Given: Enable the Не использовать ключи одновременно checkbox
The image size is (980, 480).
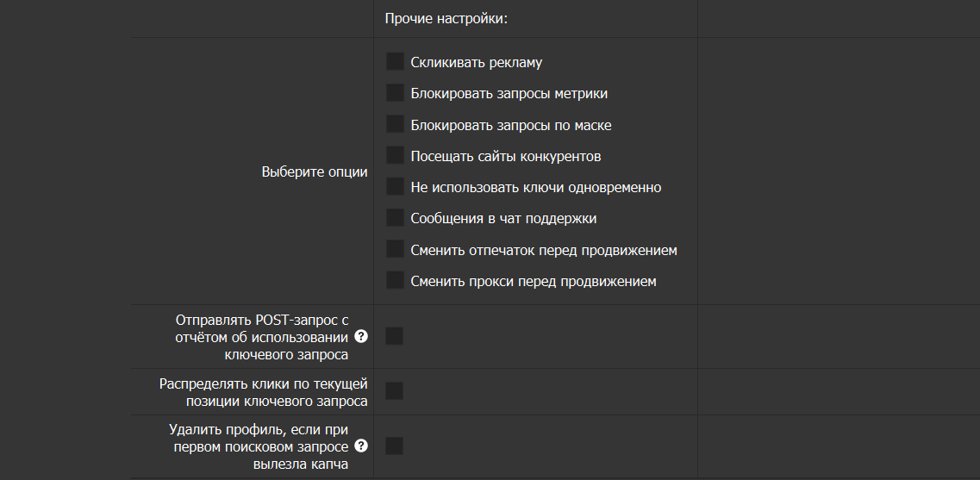Looking at the screenshot, I should [x=395, y=187].
